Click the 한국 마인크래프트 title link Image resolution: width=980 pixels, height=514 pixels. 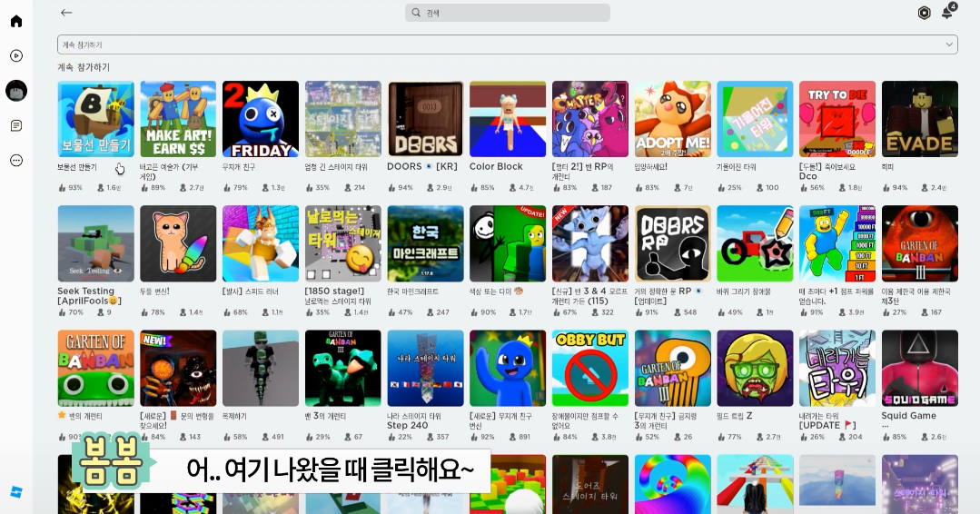pyautogui.click(x=413, y=292)
